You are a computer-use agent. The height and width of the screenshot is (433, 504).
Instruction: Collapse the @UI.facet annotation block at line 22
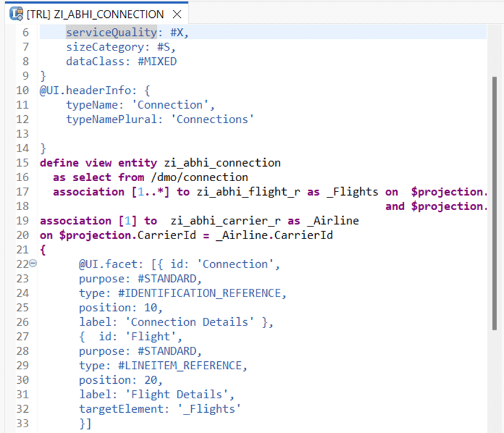[32, 264]
